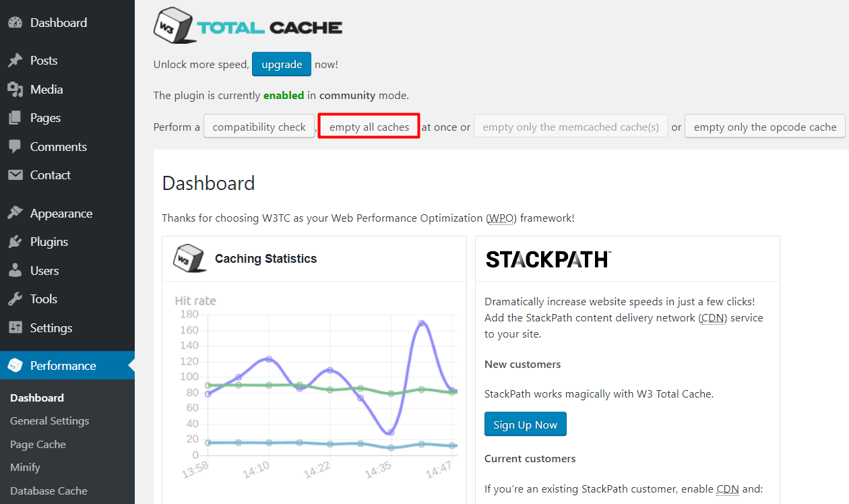Click the Comments speech bubble icon

15,146
